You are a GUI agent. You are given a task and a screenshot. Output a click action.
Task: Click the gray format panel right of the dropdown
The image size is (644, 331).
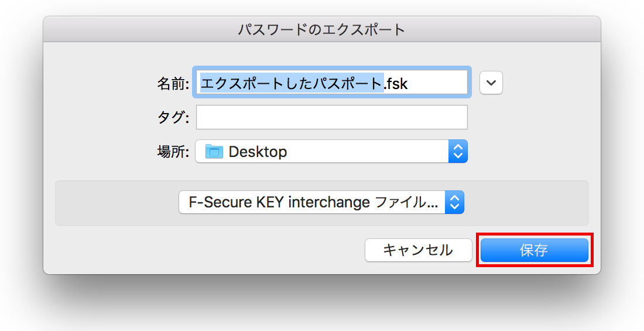pyautogui.click(x=526, y=203)
